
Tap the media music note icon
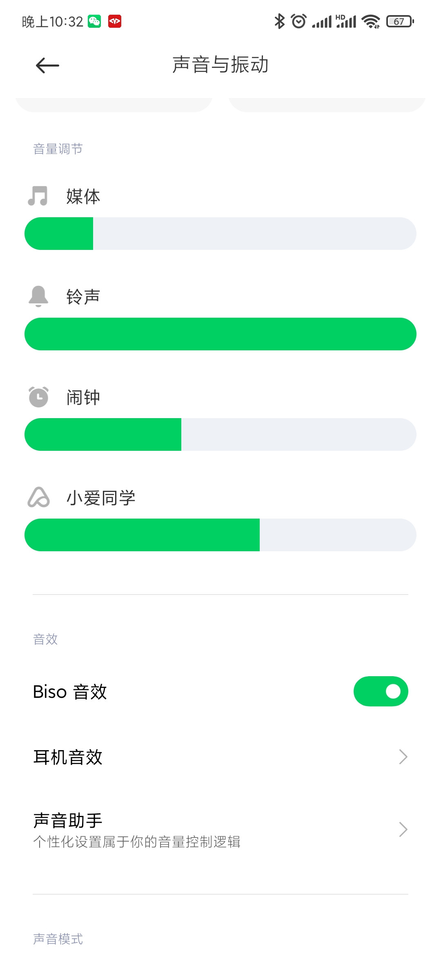pyautogui.click(x=38, y=196)
